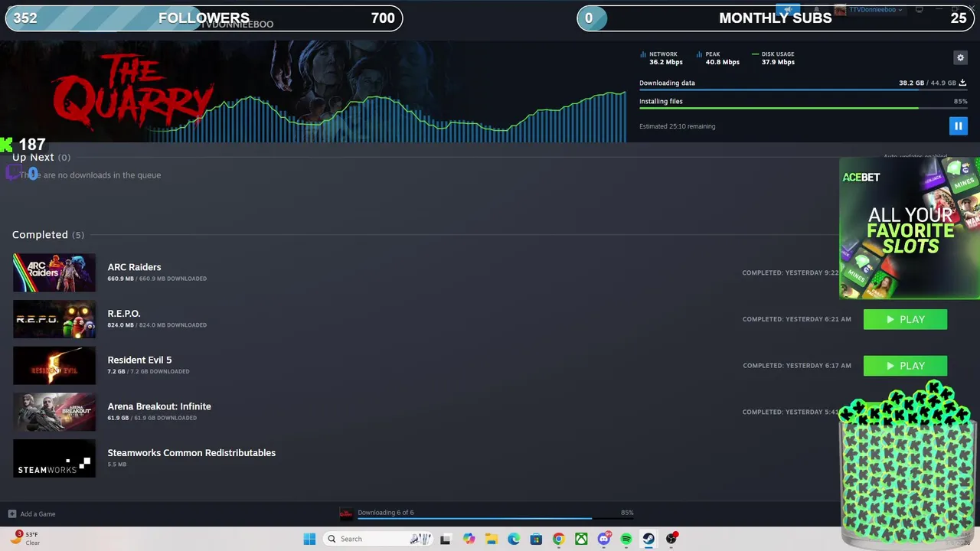Open Microsoft Edge from taskbar
980x551 pixels.
coord(514,539)
